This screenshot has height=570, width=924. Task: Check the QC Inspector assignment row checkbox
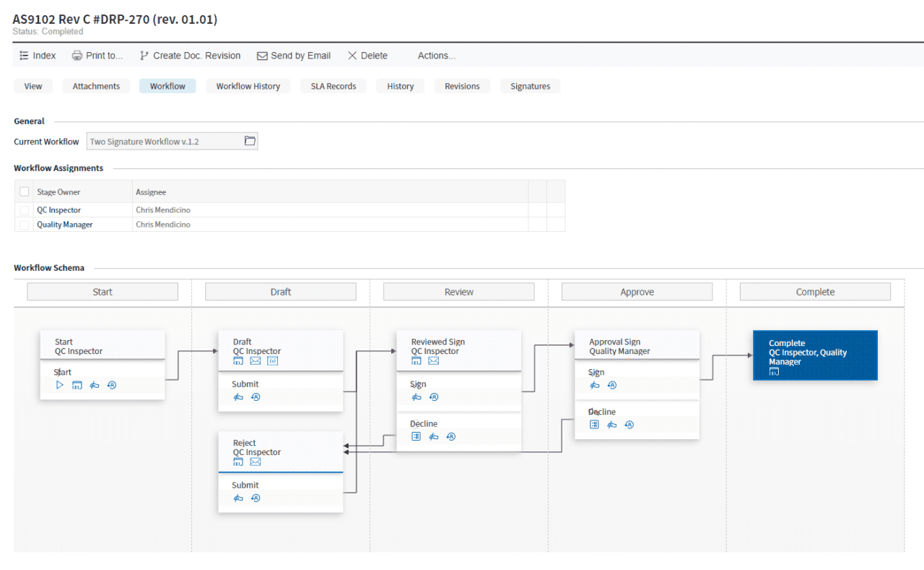[x=24, y=210]
